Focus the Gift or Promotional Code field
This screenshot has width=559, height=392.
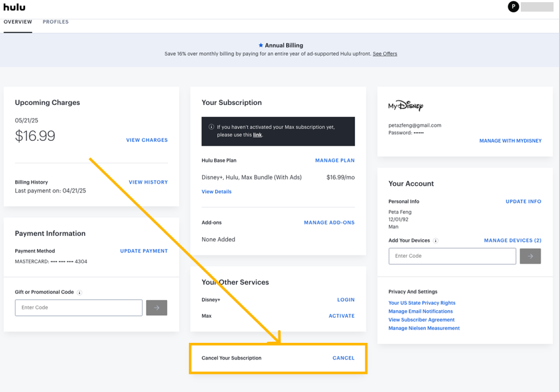click(79, 307)
